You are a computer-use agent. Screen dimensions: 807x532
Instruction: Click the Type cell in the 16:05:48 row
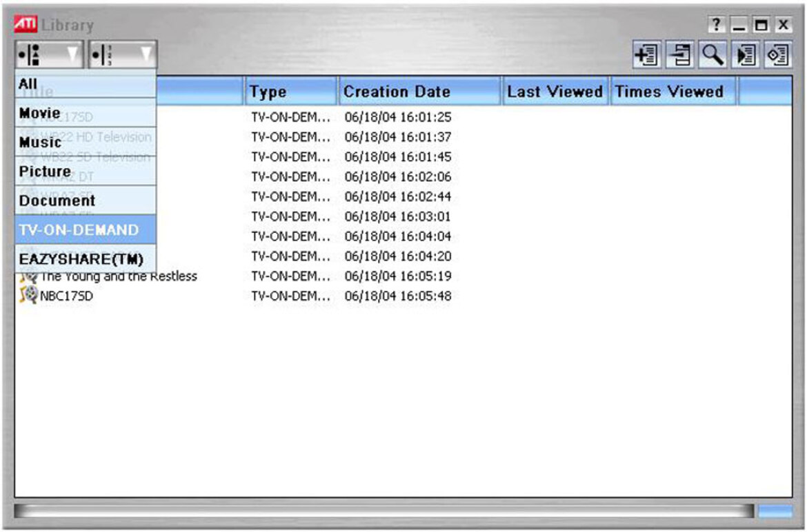(291, 296)
